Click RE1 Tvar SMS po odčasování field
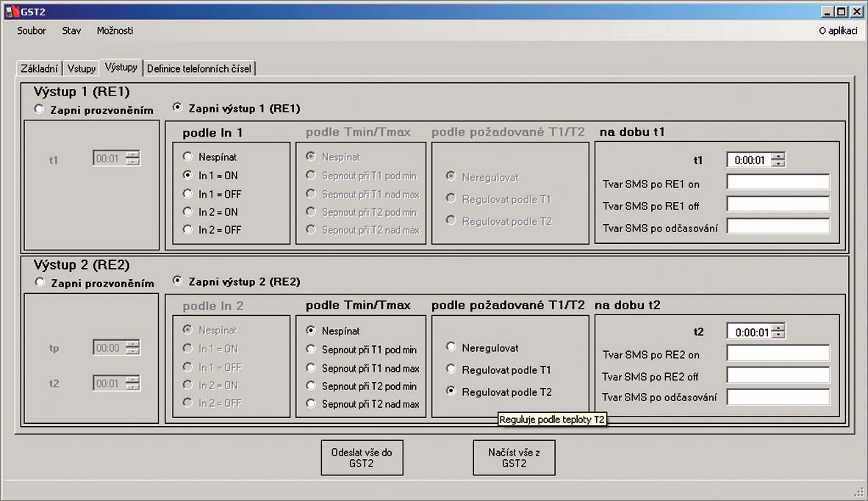The image size is (868, 501). click(x=778, y=226)
